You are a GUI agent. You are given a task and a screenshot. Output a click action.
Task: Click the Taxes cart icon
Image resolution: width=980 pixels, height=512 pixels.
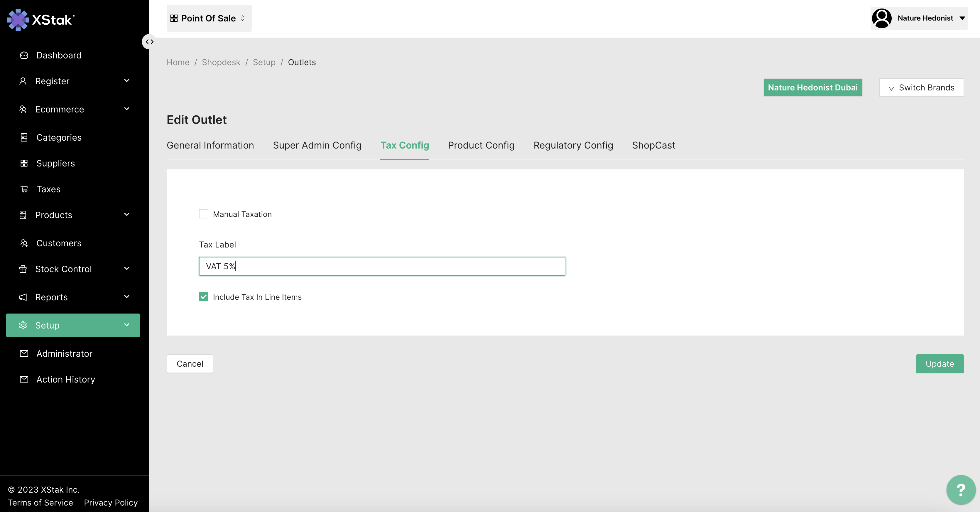(x=24, y=189)
